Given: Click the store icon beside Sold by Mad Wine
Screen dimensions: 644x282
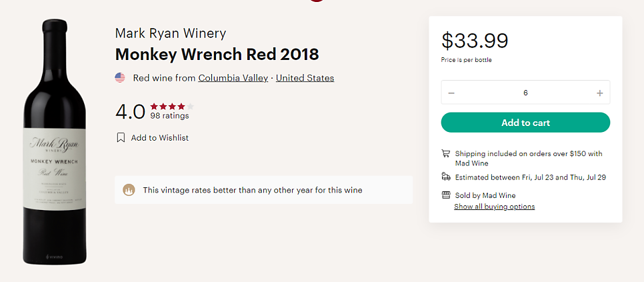Looking at the screenshot, I should pyautogui.click(x=445, y=195).
